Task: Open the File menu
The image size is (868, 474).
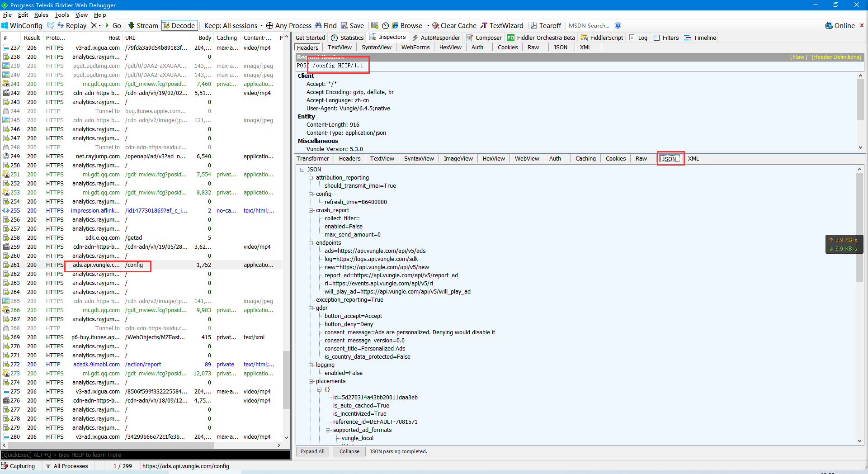Action: (7, 15)
